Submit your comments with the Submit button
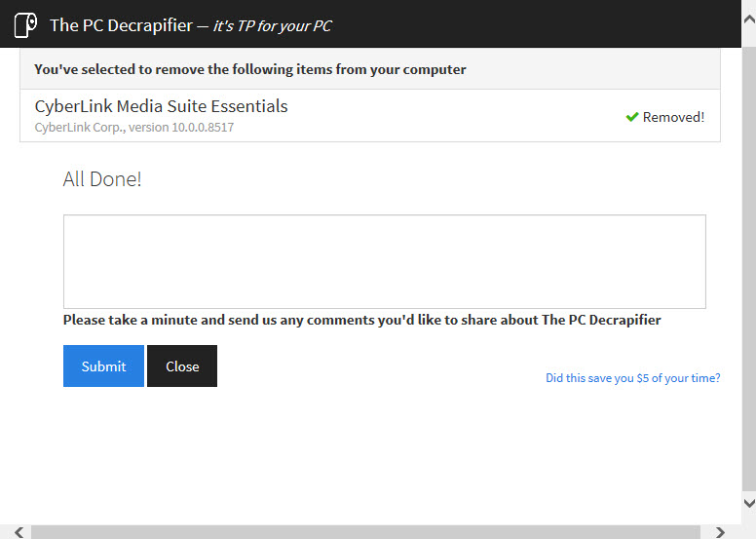This screenshot has width=756, height=539. pos(103,366)
